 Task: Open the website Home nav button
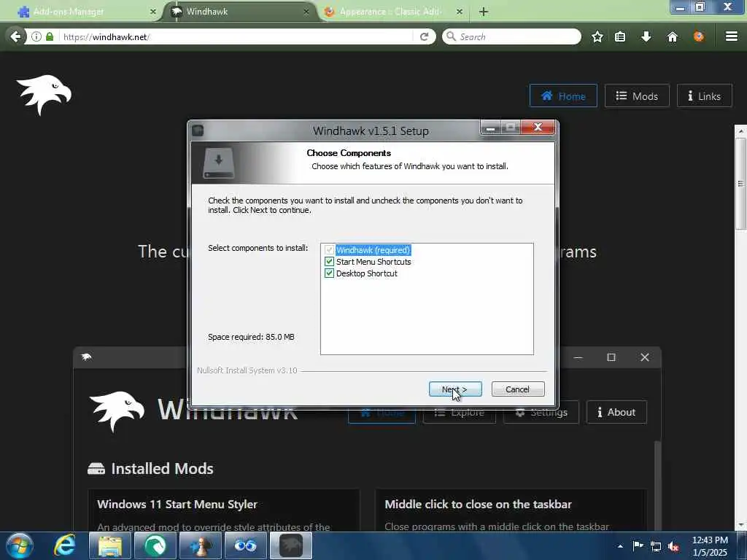click(x=563, y=96)
